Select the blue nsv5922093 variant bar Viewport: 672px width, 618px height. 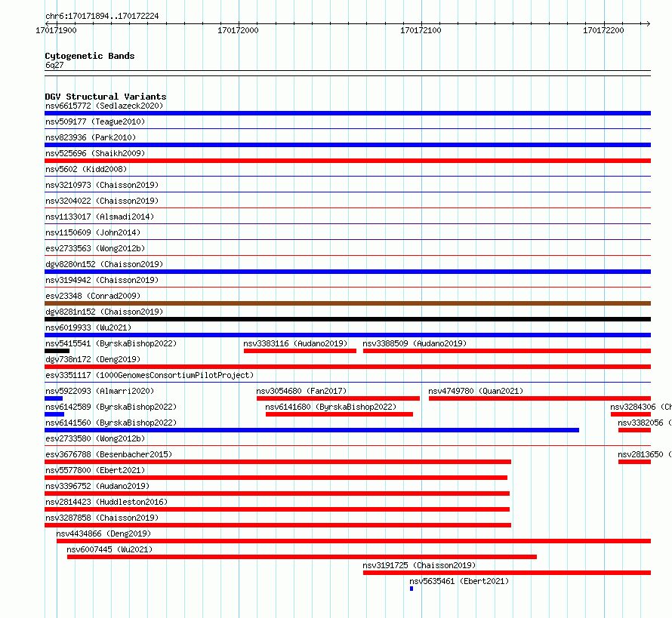coord(54,398)
